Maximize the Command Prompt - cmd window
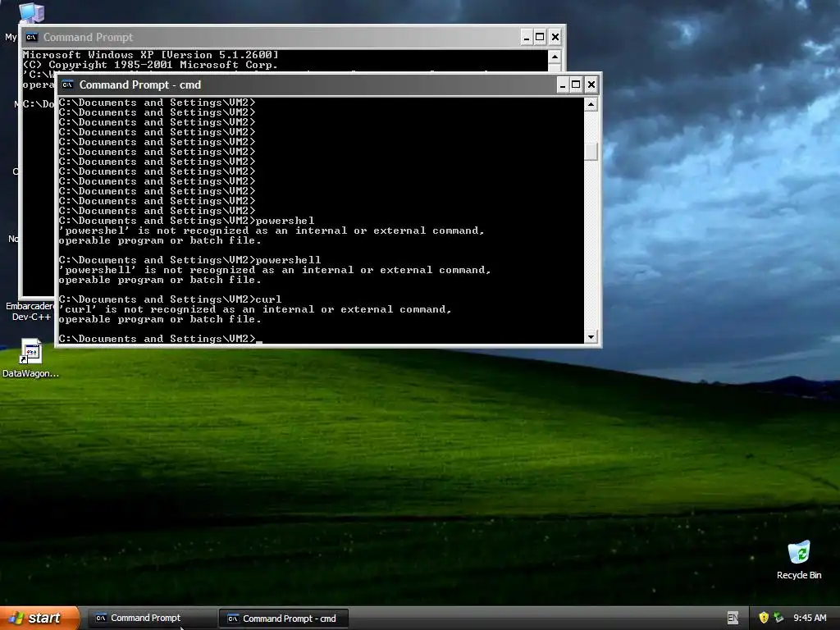This screenshot has width=840, height=630. click(577, 84)
